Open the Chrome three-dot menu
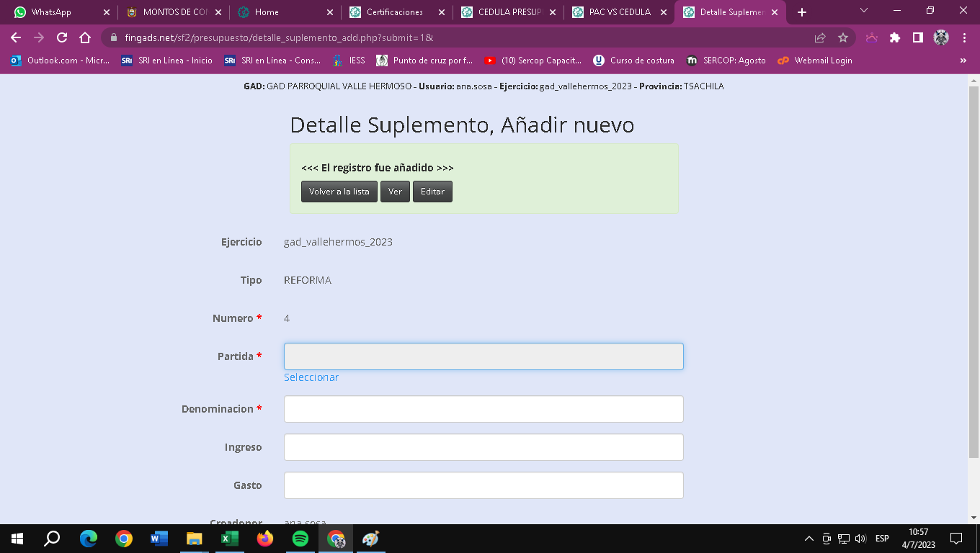Image resolution: width=980 pixels, height=553 pixels. click(964, 38)
